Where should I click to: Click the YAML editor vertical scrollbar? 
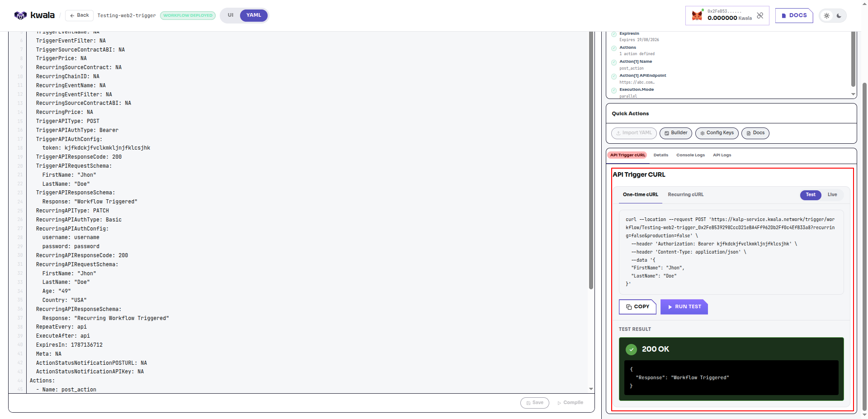pos(591,160)
